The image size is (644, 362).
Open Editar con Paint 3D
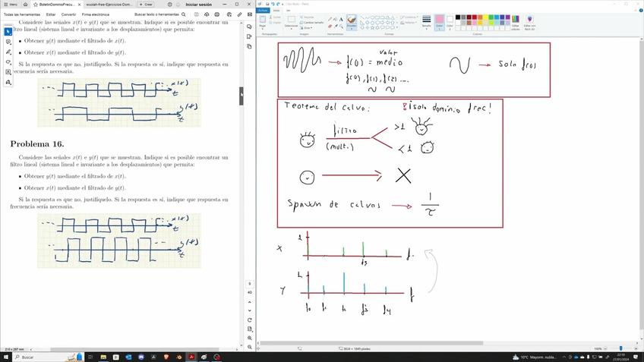(529, 23)
